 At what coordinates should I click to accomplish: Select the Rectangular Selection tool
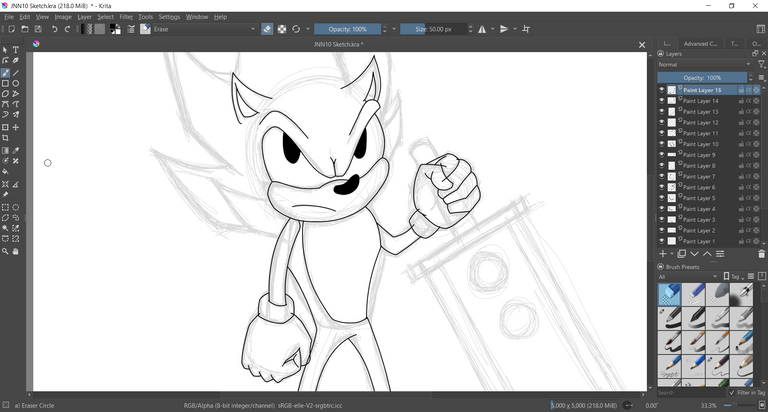5,207
